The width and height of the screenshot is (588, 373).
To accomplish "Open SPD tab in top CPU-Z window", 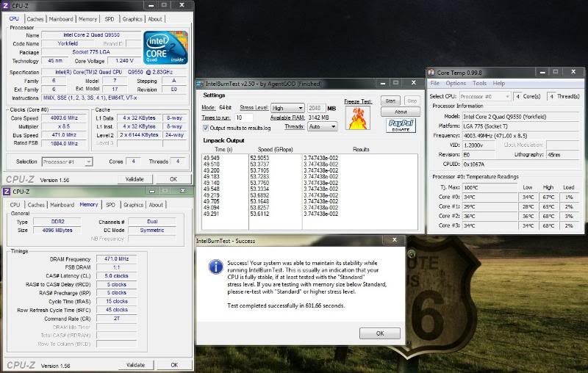I will (x=110, y=19).
